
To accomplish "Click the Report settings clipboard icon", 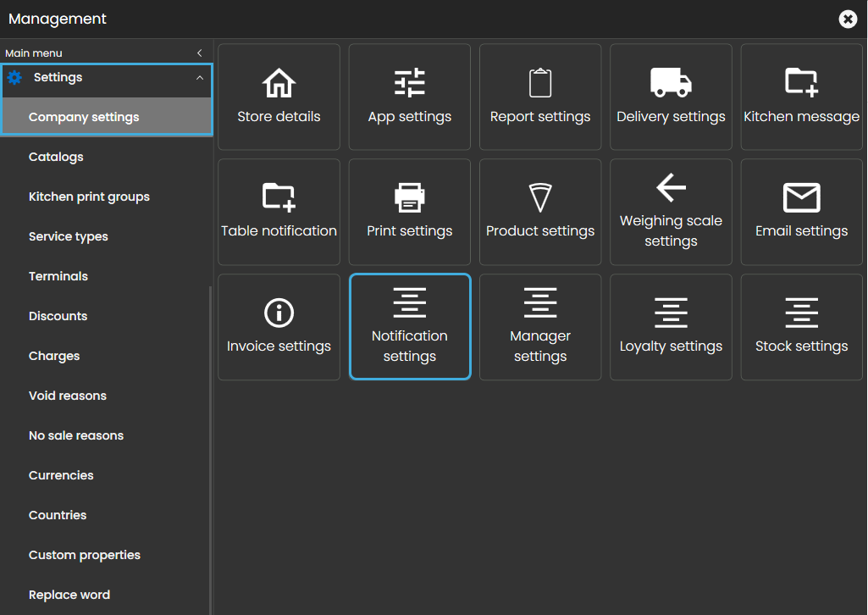I will (x=540, y=83).
